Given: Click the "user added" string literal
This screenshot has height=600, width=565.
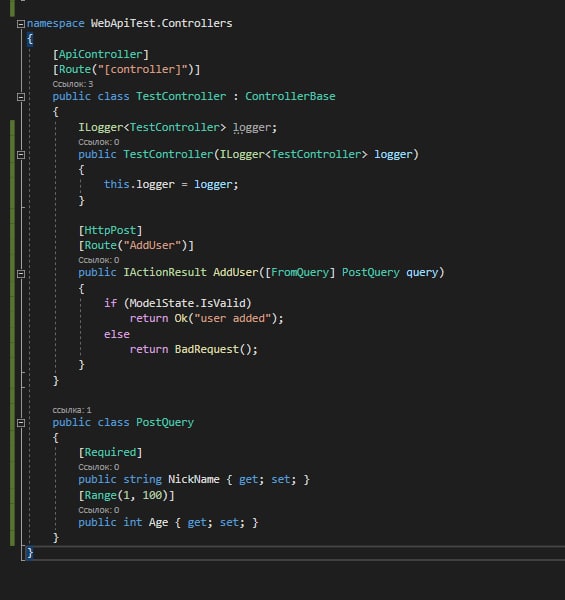Looking at the screenshot, I should pyautogui.click(x=233, y=318).
